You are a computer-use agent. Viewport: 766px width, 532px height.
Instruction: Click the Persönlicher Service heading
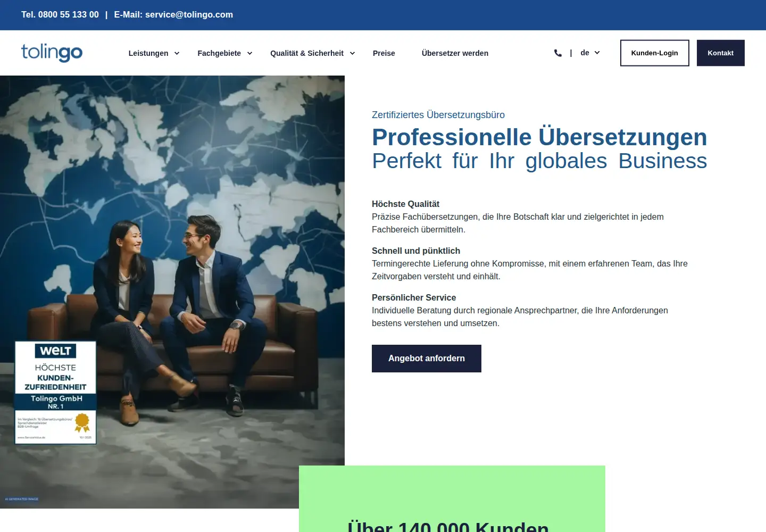pyautogui.click(x=414, y=298)
